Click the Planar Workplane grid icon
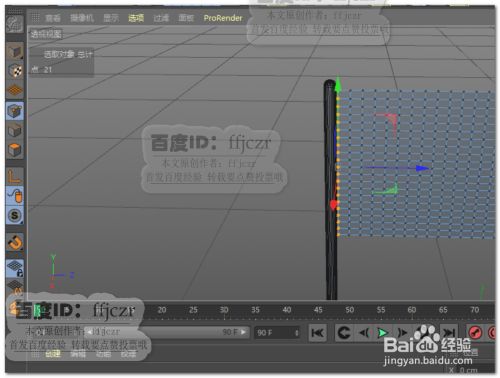500x378 pixels. coord(14,287)
